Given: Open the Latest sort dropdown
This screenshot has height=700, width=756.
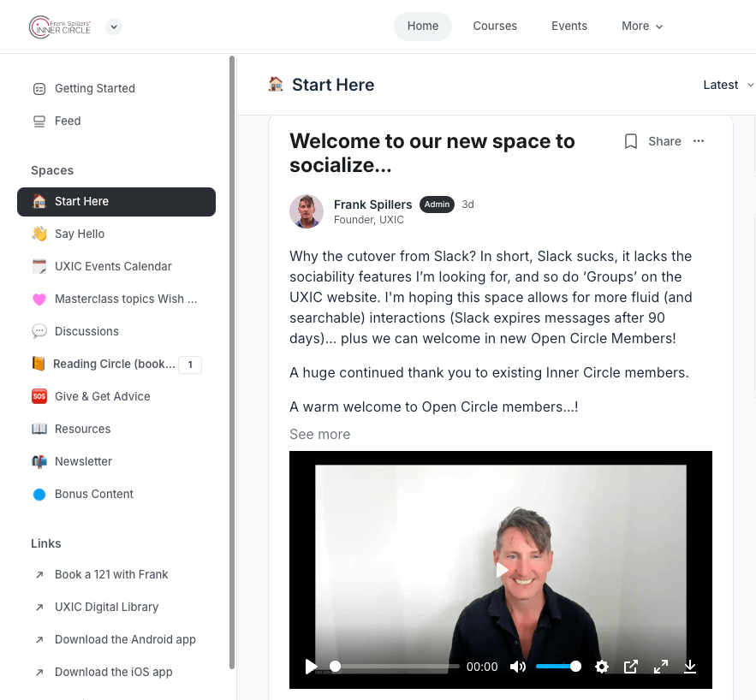Looking at the screenshot, I should point(727,85).
